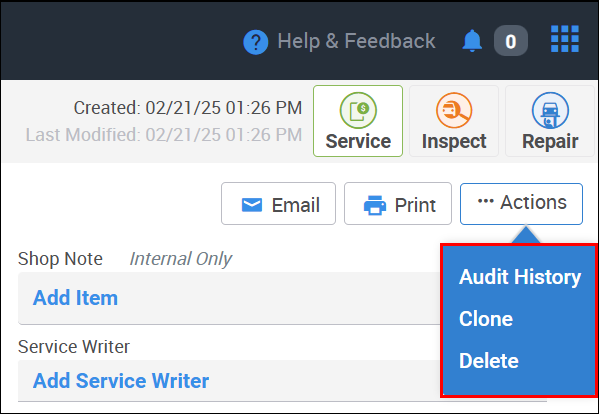Toggle the Actions dropdown menu
The height and width of the screenshot is (414, 599).
tap(521, 204)
